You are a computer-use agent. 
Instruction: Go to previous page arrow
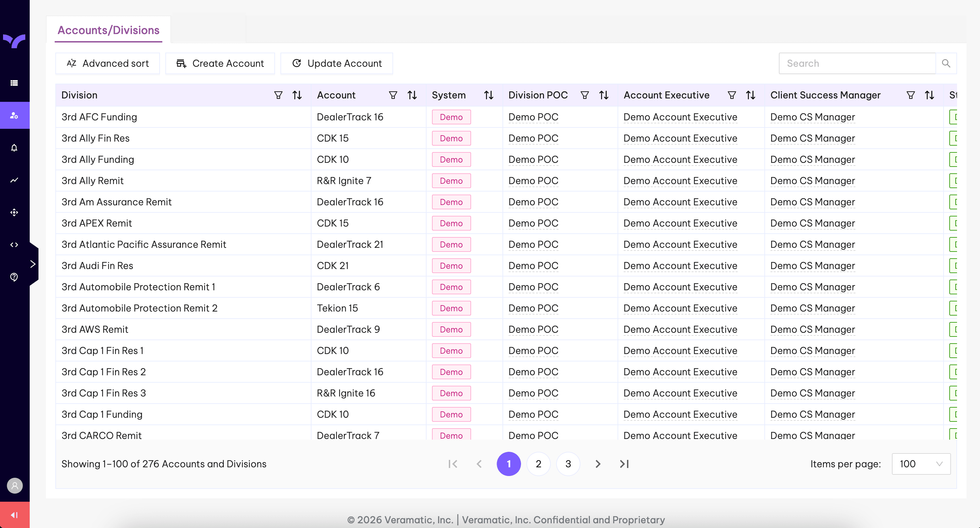(479, 464)
